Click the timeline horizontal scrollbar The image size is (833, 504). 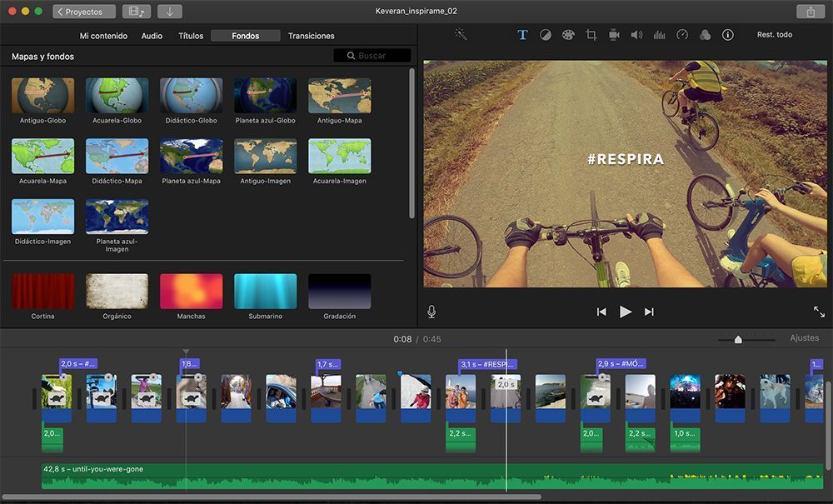pos(272,497)
